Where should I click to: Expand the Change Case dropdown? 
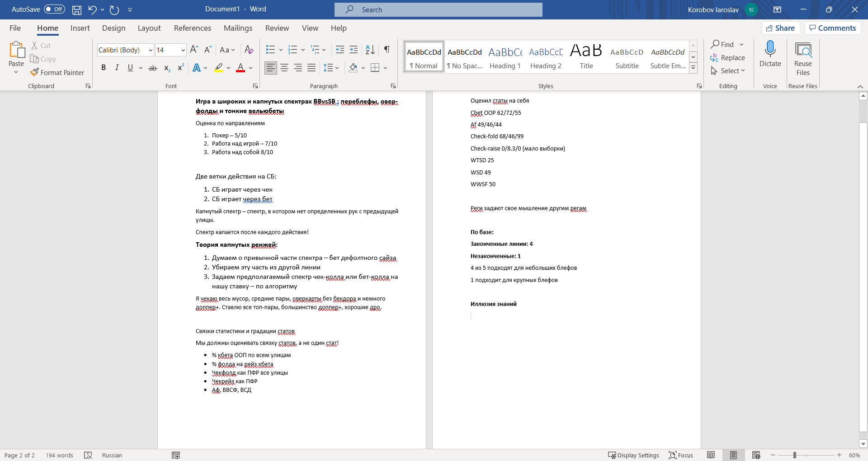coord(227,50)
